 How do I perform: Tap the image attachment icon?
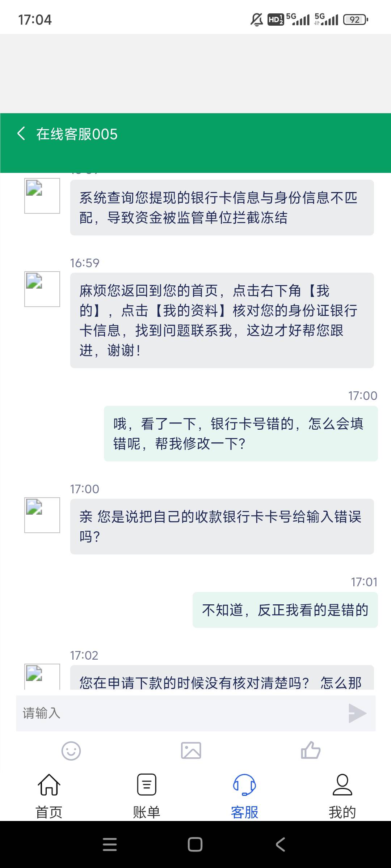pos(191,750)
